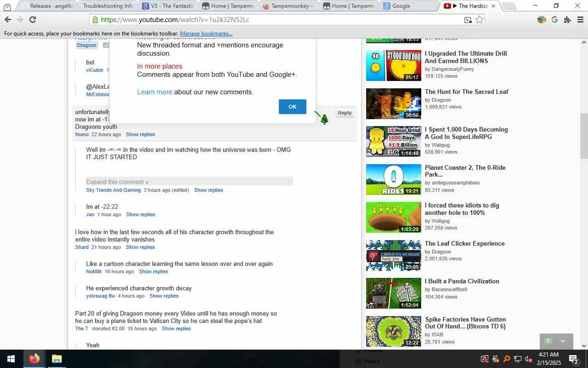Click the scrollbar down arrow
588x368 pixels.
point(584,346)
